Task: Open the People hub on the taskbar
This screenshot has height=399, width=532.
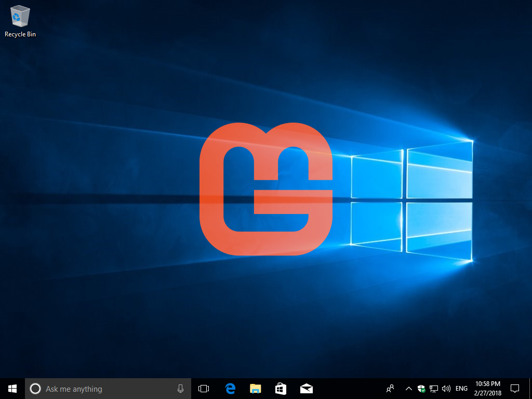Action: pos(390,388)
